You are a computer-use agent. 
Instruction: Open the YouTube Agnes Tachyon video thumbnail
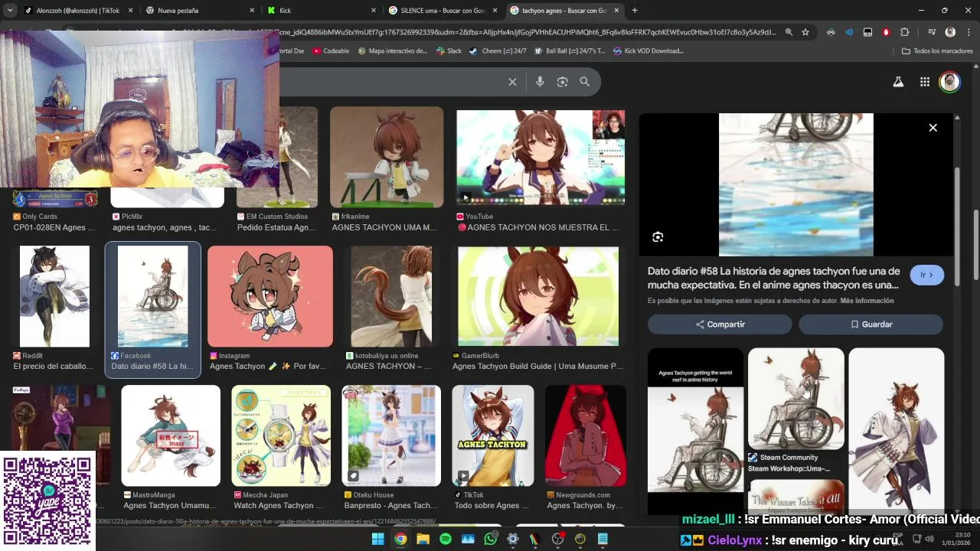(541, 157)
